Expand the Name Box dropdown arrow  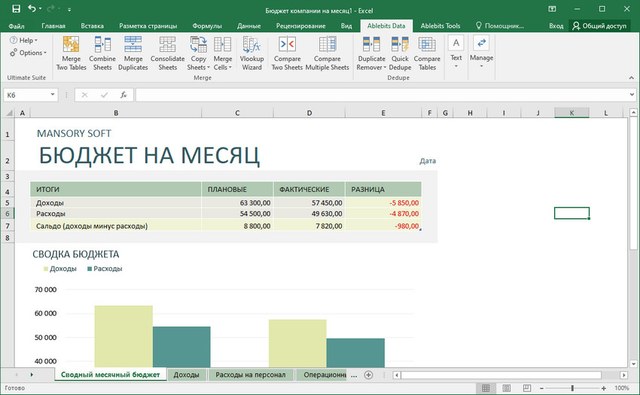tap(53, 95)
